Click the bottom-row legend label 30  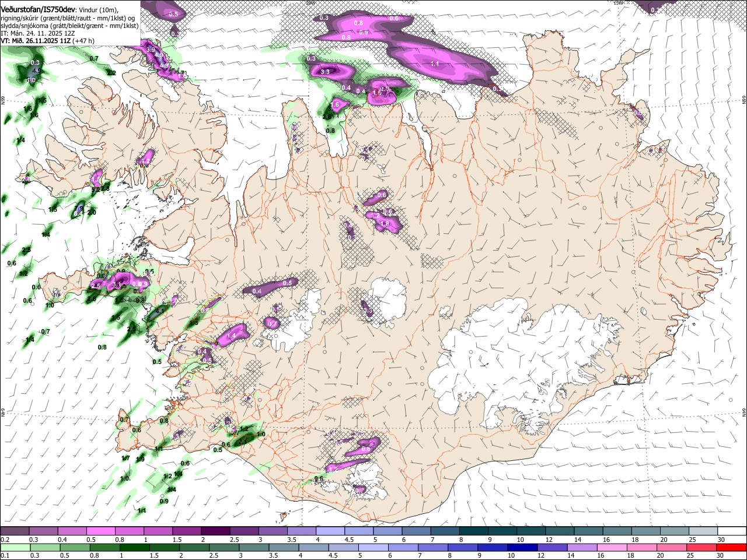point(719,556)
